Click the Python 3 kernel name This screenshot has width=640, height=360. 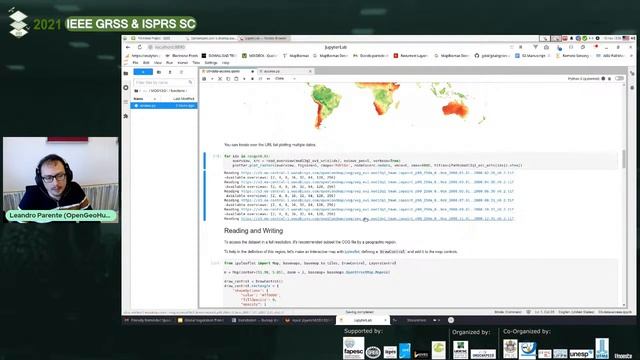click(584, 78)
